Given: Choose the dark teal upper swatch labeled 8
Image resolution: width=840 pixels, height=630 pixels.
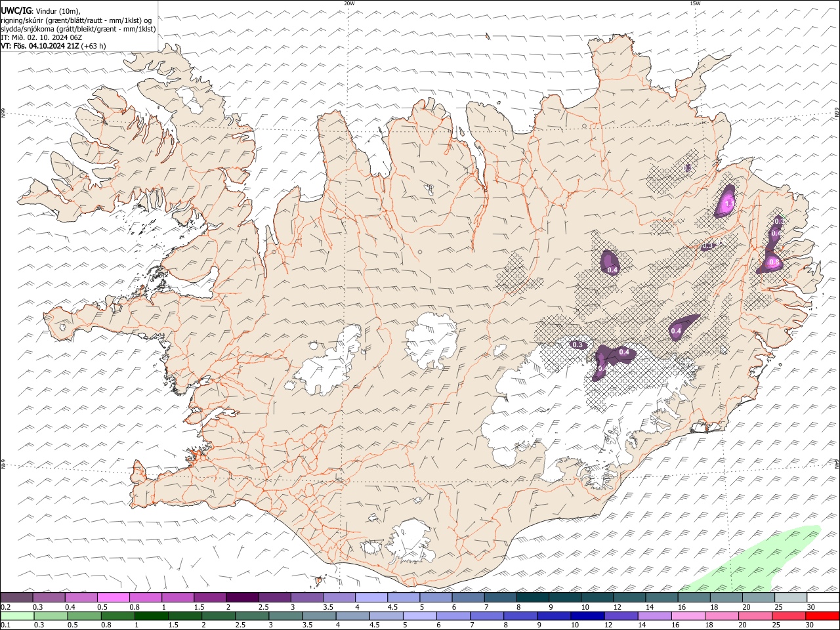Looking at the screenshot, I should coord(532,597).
